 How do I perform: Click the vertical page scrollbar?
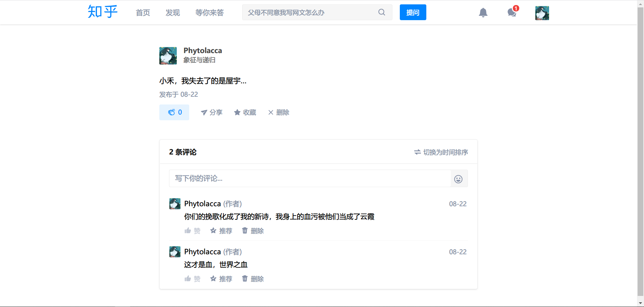(640, 151)
